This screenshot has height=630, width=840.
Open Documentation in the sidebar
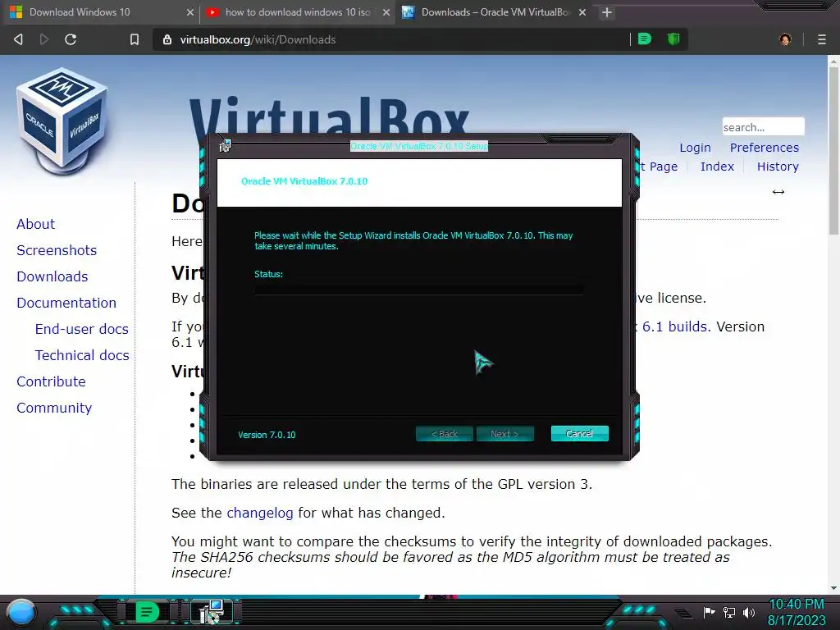tap(66, 303)
